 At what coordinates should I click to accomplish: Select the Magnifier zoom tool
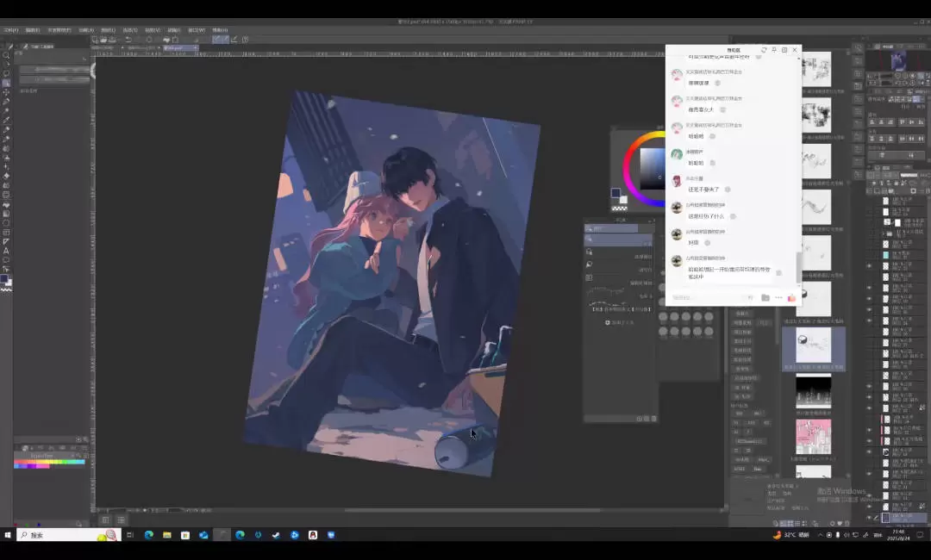click(x=6, y=55)
